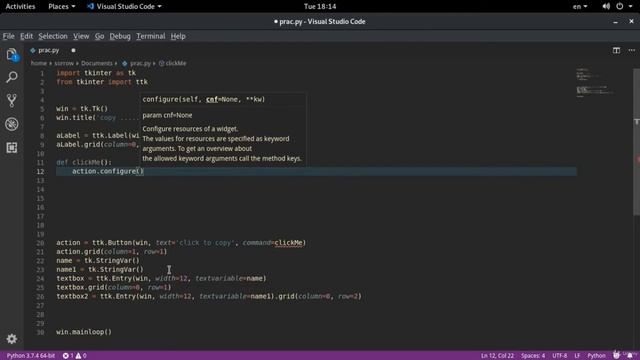Click 'param cnf=None' in the tooltip
The width and height of the screenshot is (640, 360).
click(167, 115)
